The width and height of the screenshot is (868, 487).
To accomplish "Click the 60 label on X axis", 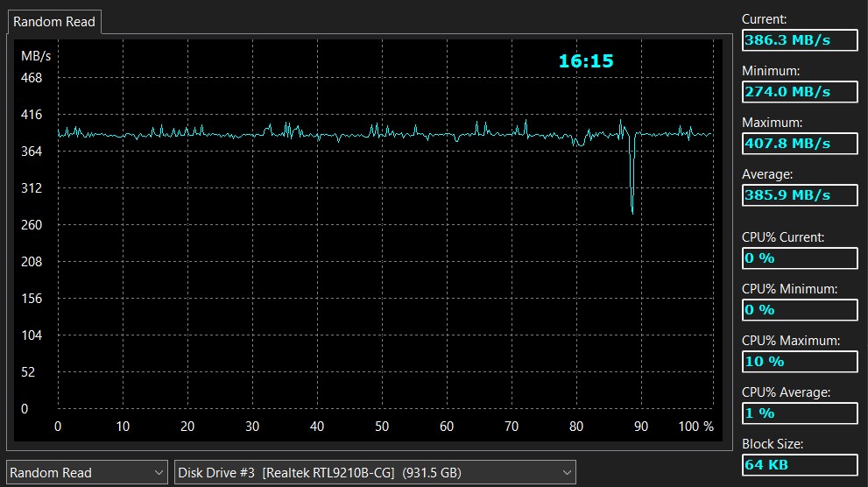I will (447, 427).
